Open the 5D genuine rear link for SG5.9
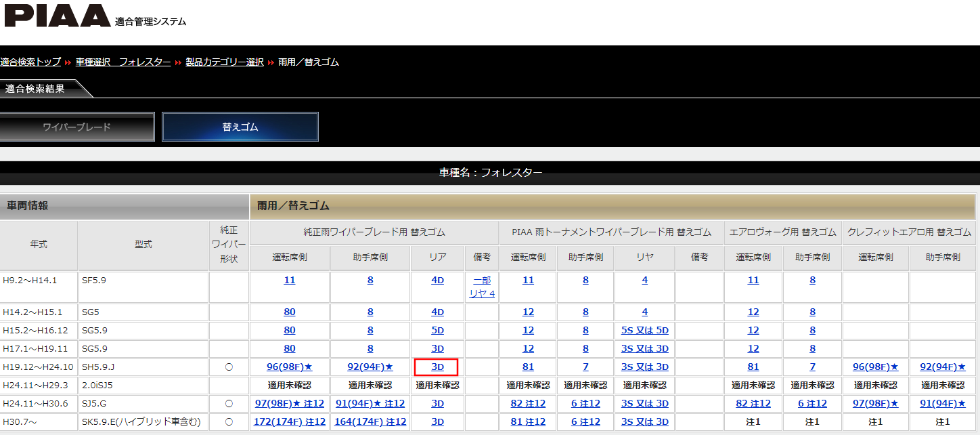 coord(437,330)
